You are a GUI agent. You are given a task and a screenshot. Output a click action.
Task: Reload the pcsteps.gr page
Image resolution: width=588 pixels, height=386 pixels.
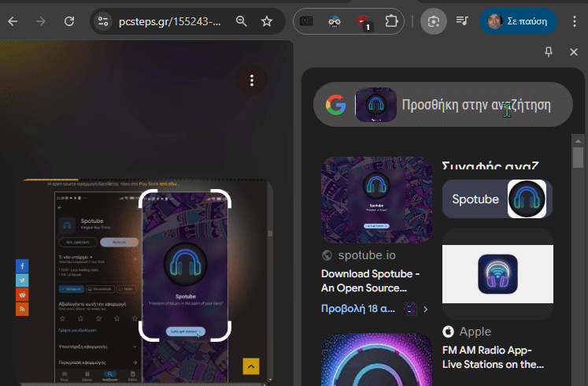[69, 21]
